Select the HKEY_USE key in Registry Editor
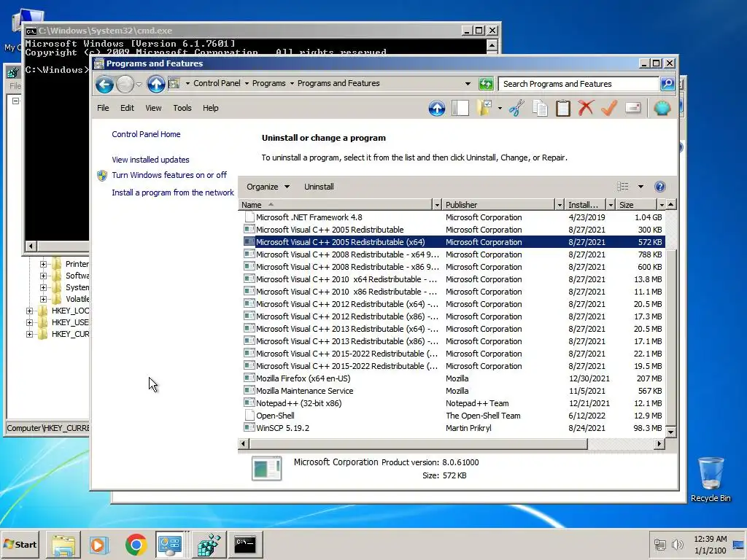 (70, 322)
